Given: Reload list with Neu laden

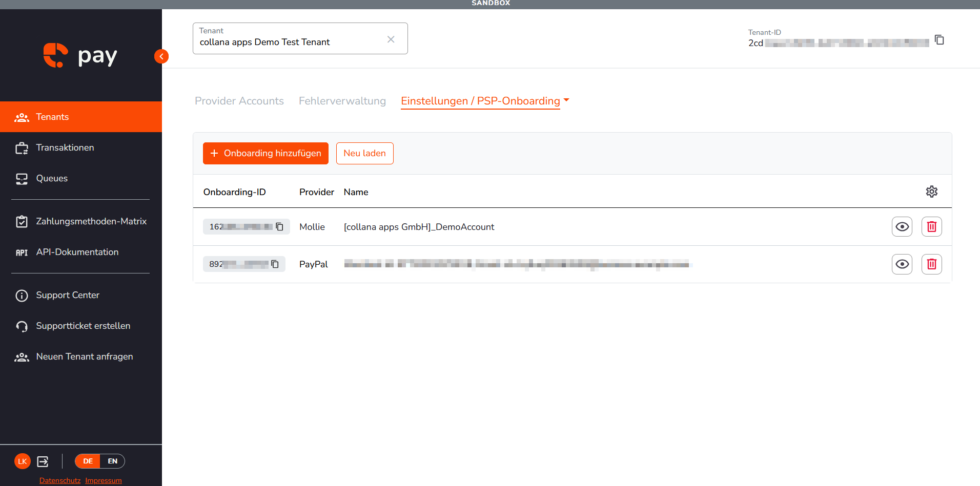Looking at the screenshot, I should click(364, 154).
